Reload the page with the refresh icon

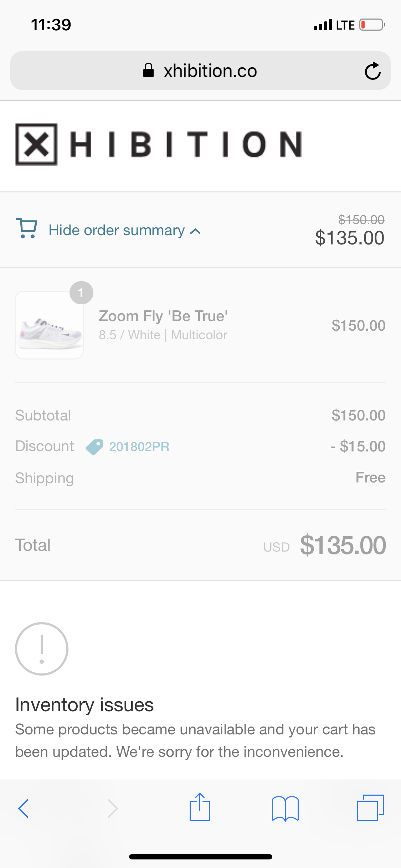372,71
